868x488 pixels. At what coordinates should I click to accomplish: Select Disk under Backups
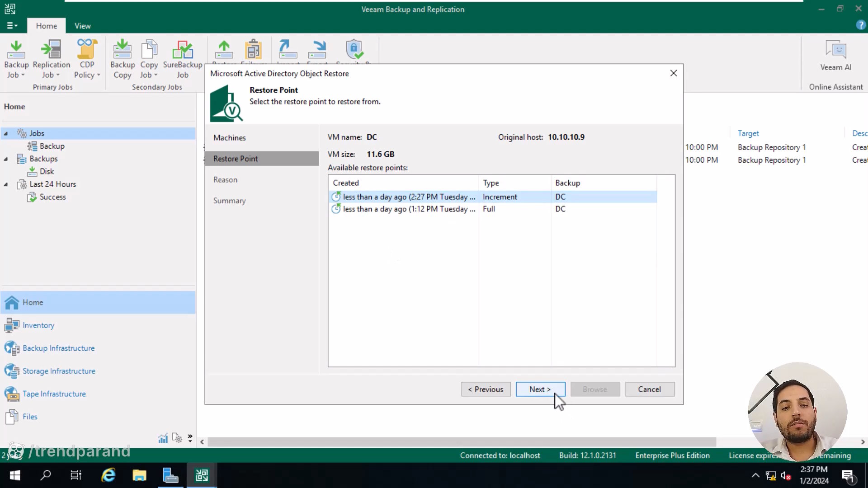(x=41, y=172)
